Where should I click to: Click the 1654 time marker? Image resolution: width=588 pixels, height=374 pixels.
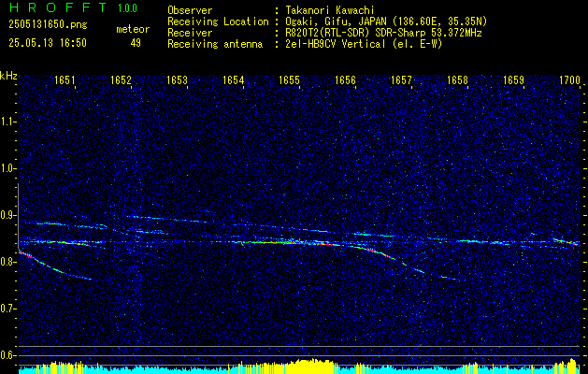(x=234, y=79)
